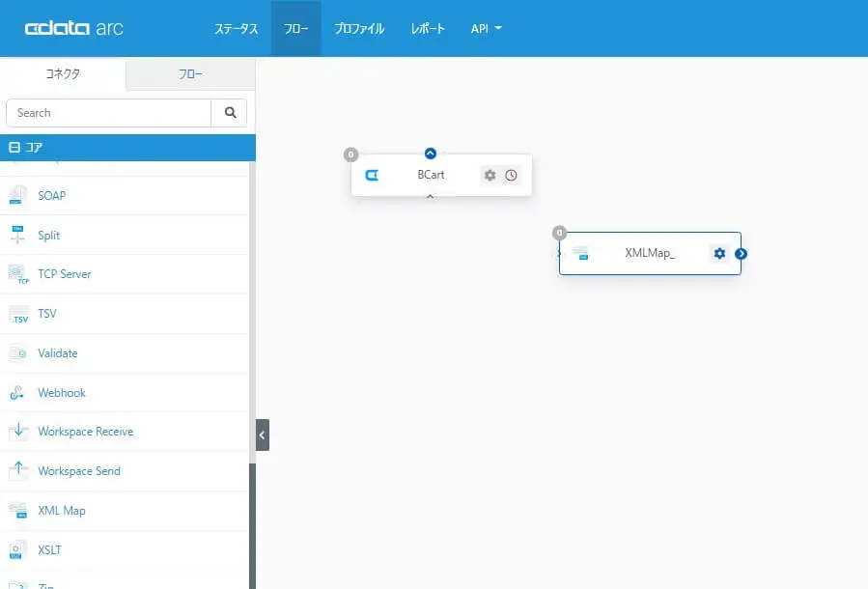The width and height of the screenshot is (868, 589).
Task: Click the XSLT list label
Action: pos(49,549)
